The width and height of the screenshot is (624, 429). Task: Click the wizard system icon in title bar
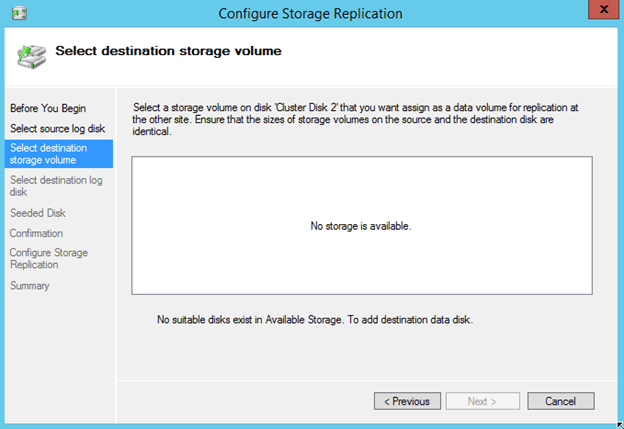click(x=19, y=14)
